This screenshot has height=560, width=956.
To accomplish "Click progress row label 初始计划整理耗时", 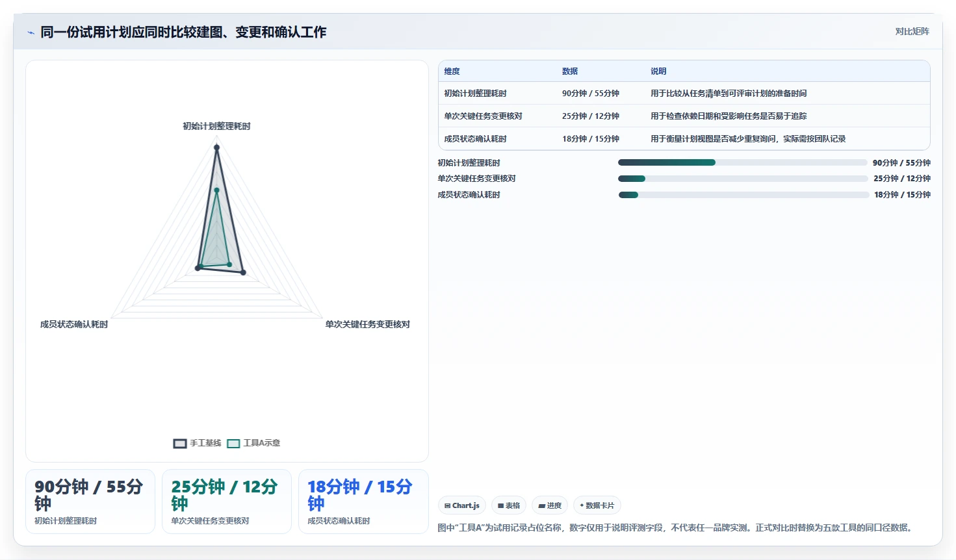I will pyautogui.click(x=469, y=163).
